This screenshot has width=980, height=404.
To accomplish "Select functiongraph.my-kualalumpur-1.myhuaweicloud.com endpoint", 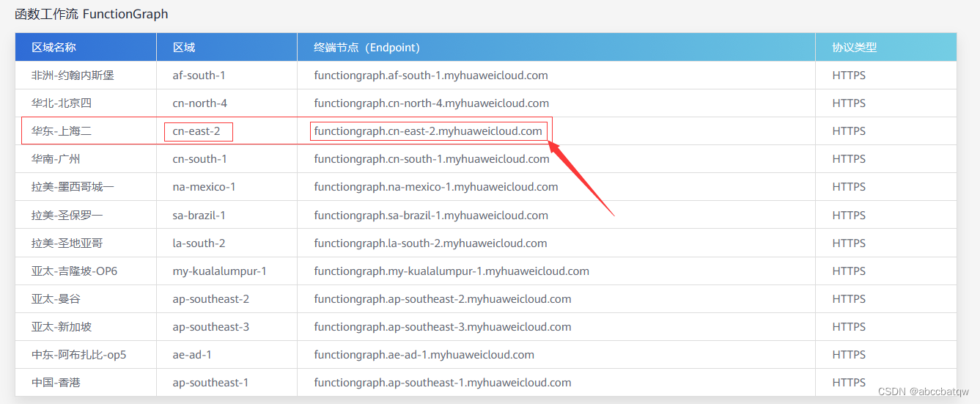I will coord(452,271).
